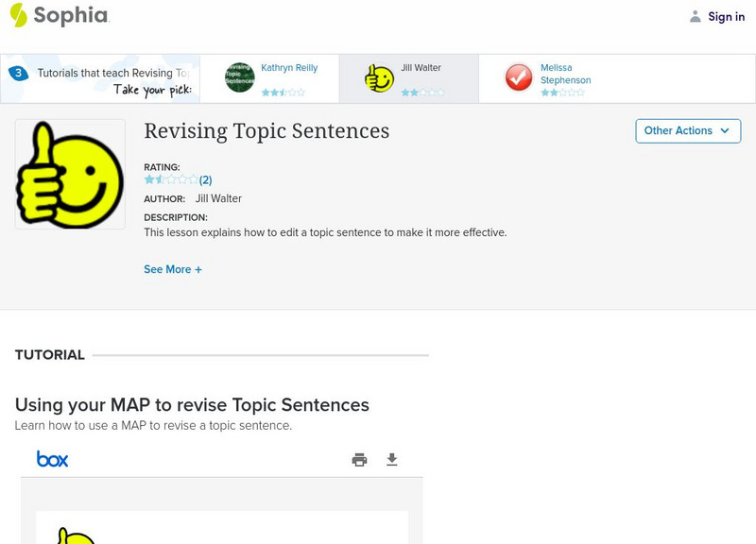Select Jill Walter's tutorial tab
This screenshot has width=756, height=544.
pyautogui.click(x=421, y=68)
